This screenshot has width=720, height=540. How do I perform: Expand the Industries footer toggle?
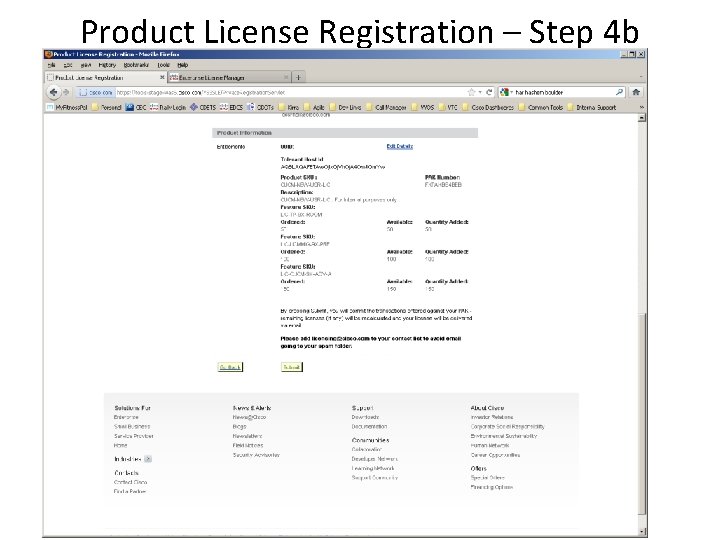tap(148, 459)
